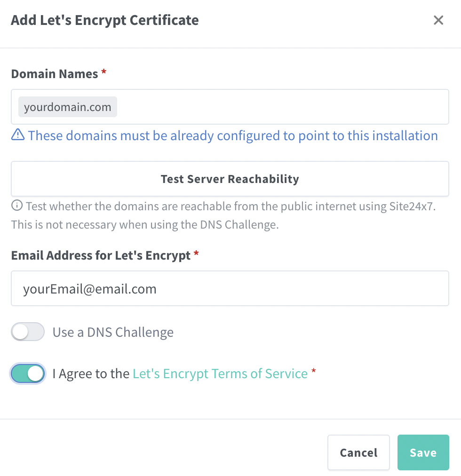Viewport: 461px width, 476px height.
Task: Click the Domain Names field label
Action: pos(55,74)
